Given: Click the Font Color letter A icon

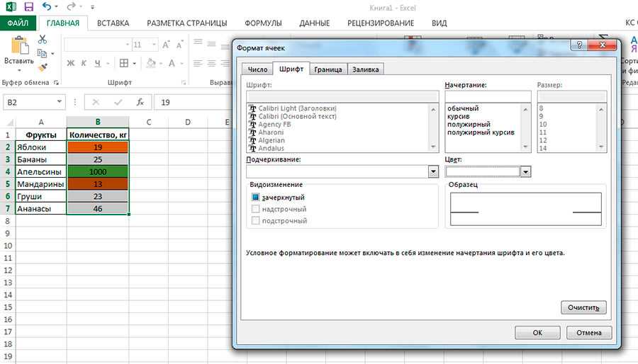Looking at the screenshot, I should click(x=172, y=63).
